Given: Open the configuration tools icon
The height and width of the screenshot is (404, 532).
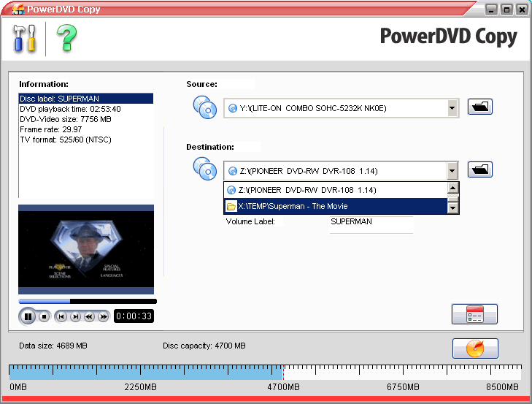Looking at the screenshot, I should click(24, 38).
